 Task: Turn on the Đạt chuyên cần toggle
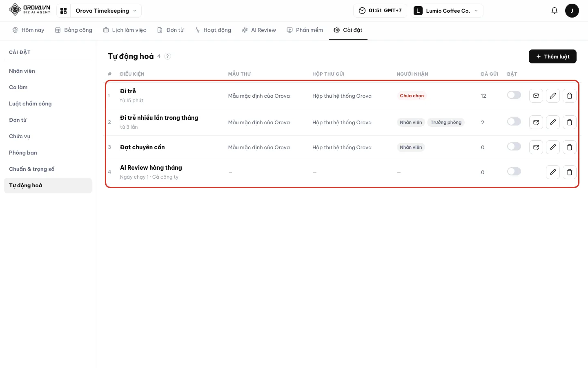click(x=514, y=146)
